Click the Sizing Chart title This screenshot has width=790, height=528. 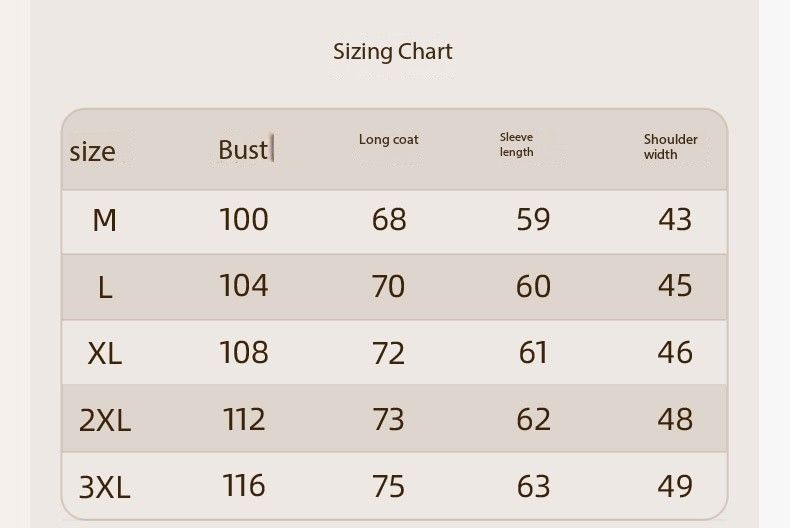[x=392, y=52]
